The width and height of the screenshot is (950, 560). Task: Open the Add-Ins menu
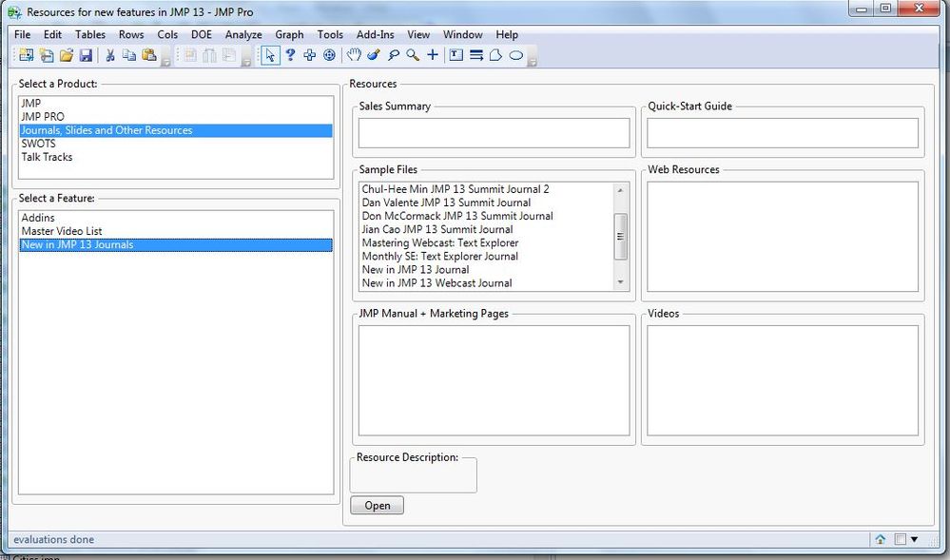click(x=375, y=34)
